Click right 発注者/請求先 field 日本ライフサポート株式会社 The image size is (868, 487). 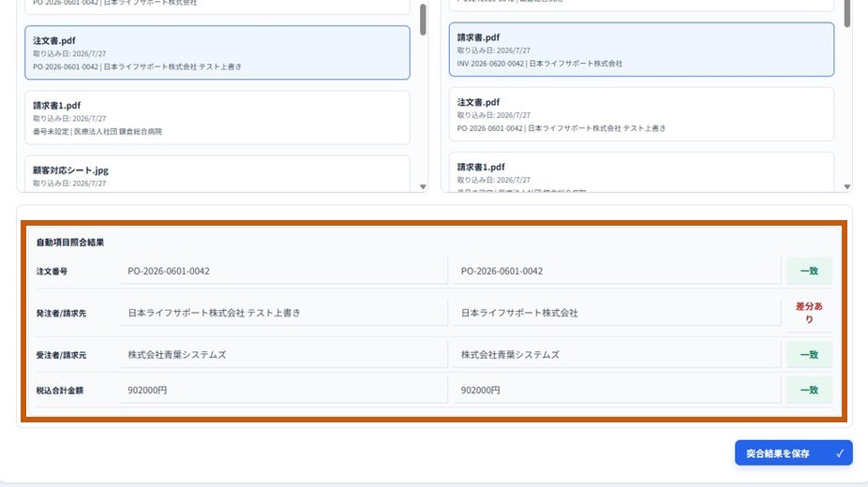(617, 312)
